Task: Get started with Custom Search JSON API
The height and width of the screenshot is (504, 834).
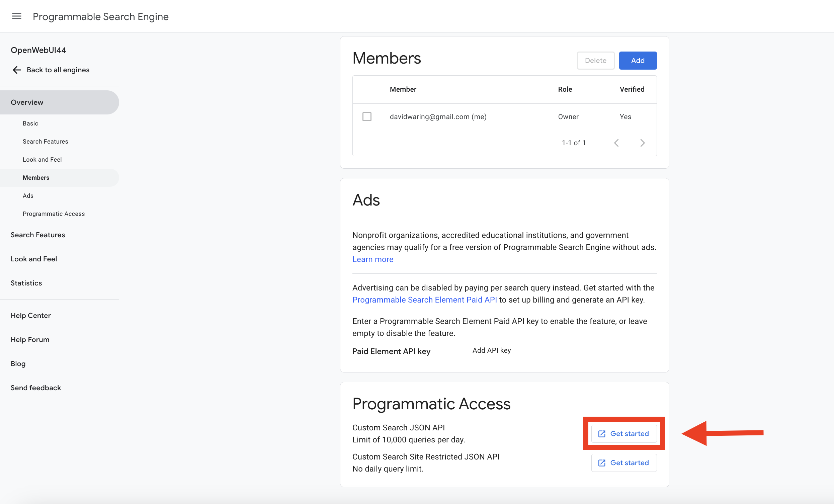Action: pyautogui.click(x=624, y=434)
